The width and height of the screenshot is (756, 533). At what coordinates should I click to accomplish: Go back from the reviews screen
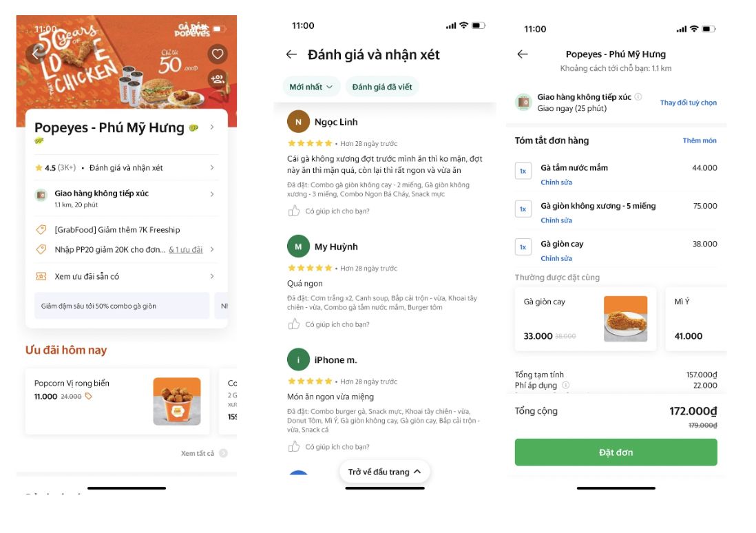point(291,54)
